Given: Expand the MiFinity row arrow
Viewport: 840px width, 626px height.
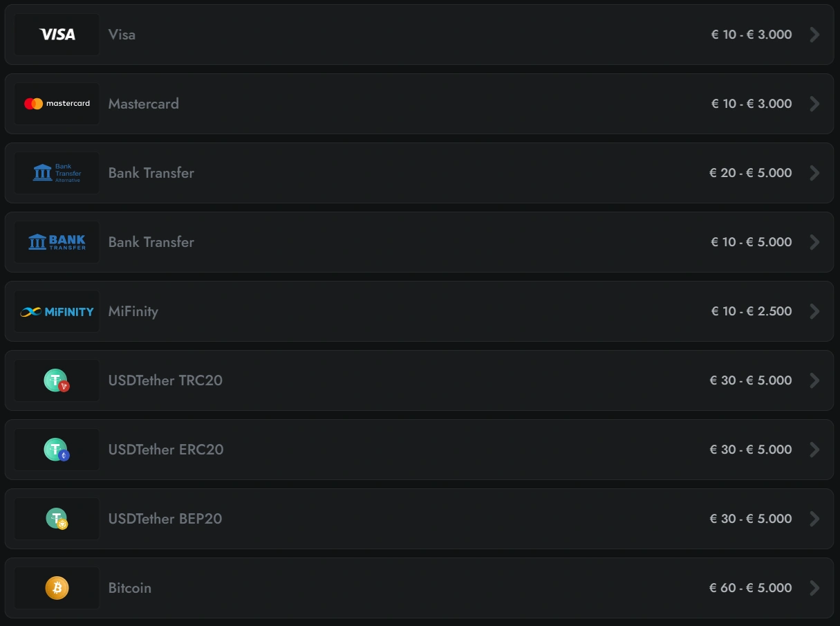Looking at the screenshot, I should [x=814, y=311].
